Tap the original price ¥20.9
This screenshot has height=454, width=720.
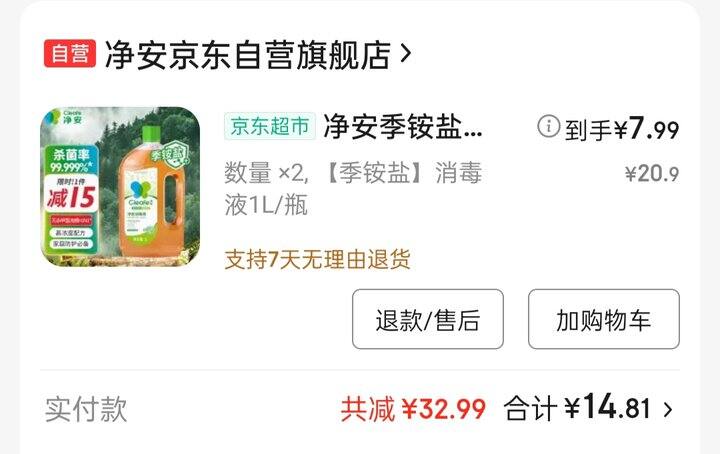(652, 174)
